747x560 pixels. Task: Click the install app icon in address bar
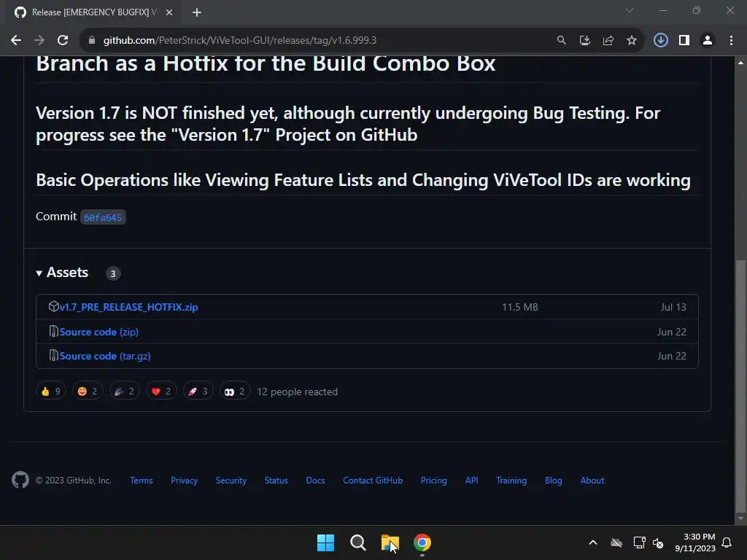tap(584, 41)
